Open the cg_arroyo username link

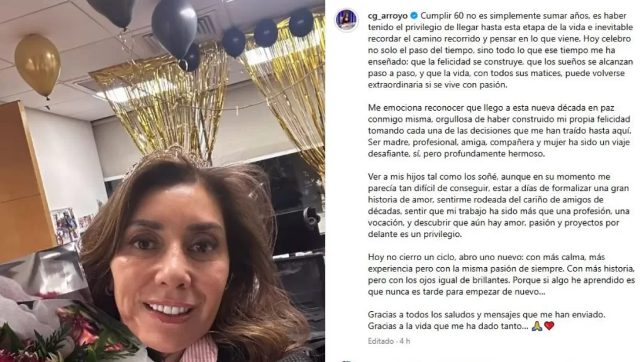[387, 16]
